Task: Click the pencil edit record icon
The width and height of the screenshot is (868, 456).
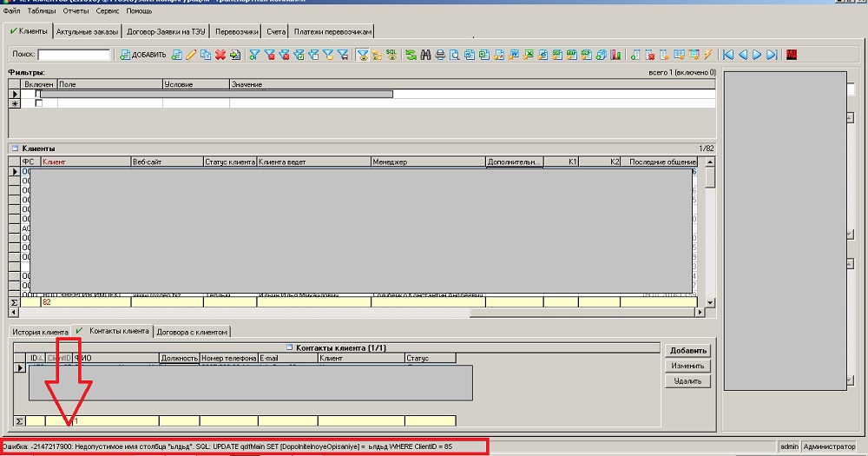Action: coord(192,55)
